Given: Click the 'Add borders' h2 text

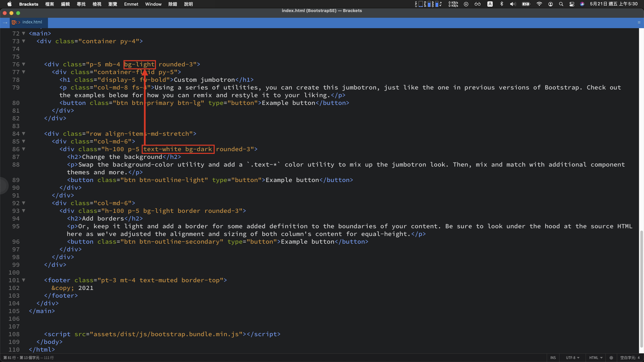Looking at the screenshot, I should tap(103, 219).
